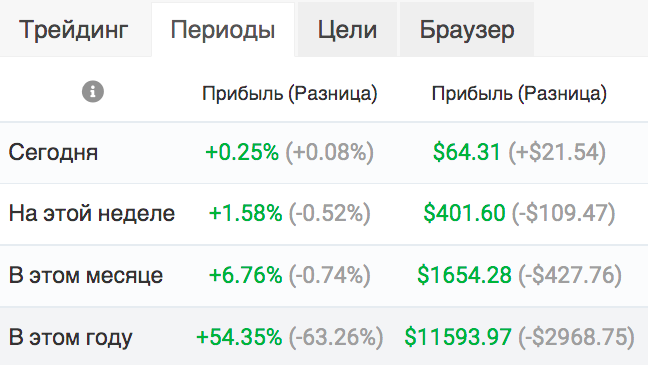Click the info icon in table header
The height and width of the screenshot is (365, 648).
point(93,91)
